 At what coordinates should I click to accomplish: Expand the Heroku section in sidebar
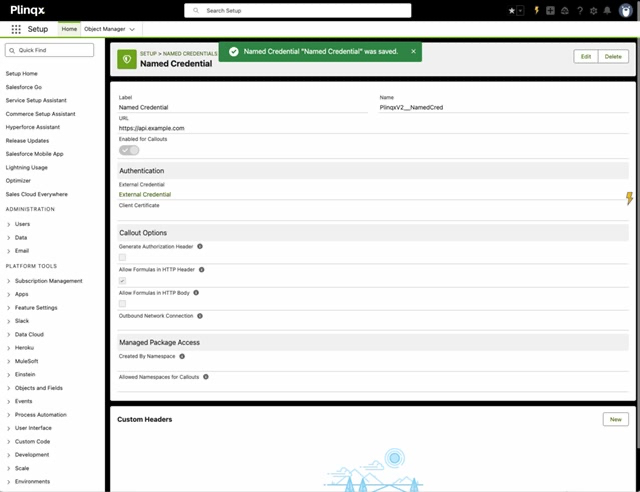pos(9,348)
